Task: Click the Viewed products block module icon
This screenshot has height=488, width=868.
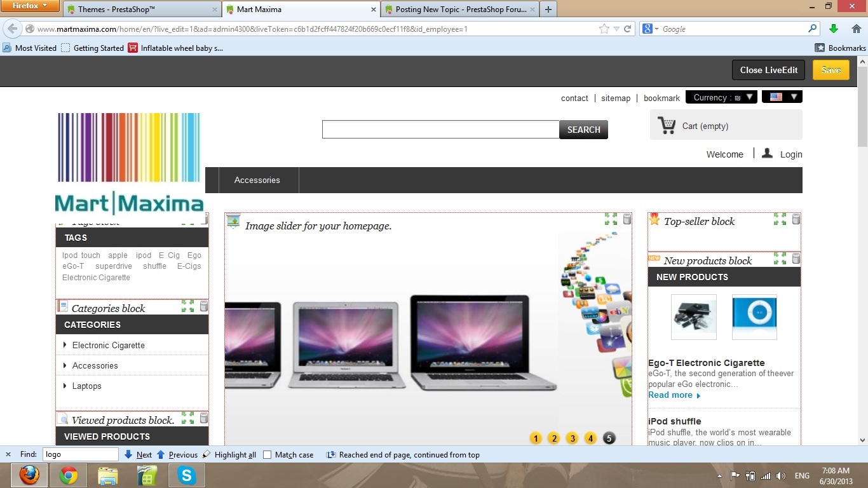Action: (63, 418)
